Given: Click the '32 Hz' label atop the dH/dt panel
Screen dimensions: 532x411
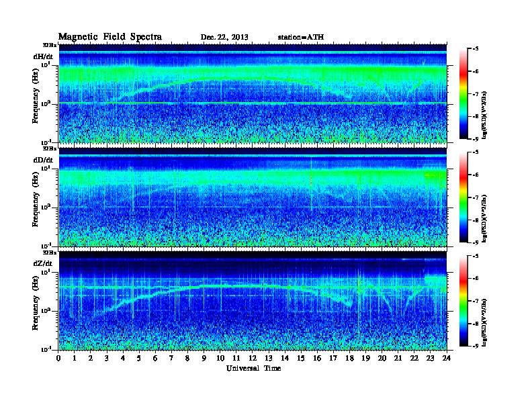Looking at the screenshot, I should click(x=50, y=45).
